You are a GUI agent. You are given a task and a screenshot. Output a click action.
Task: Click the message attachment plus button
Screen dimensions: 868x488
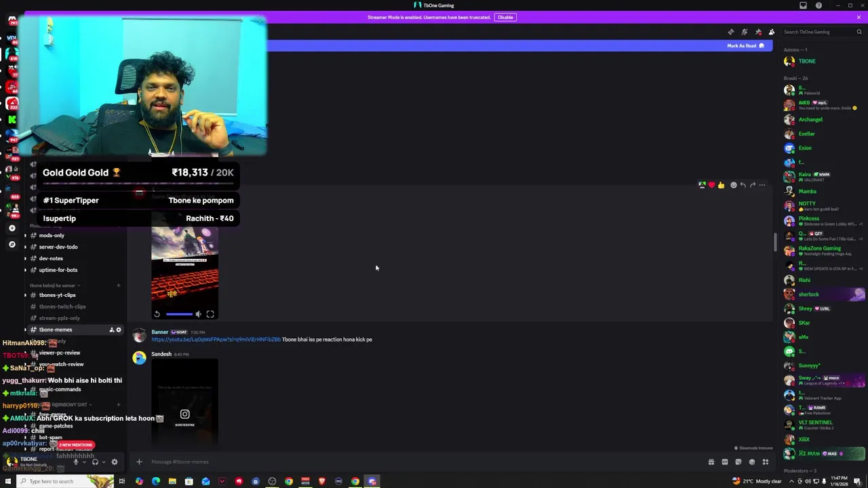[x=139, y=462]
